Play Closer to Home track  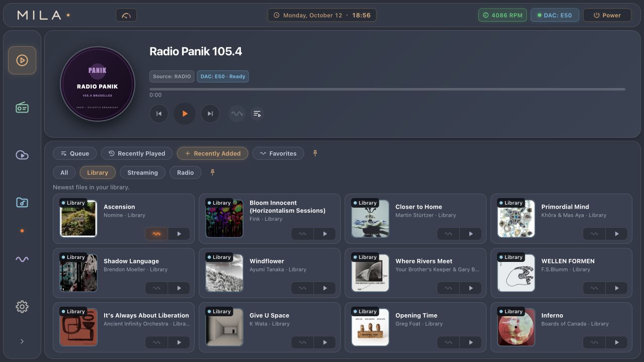click(471, 234)
